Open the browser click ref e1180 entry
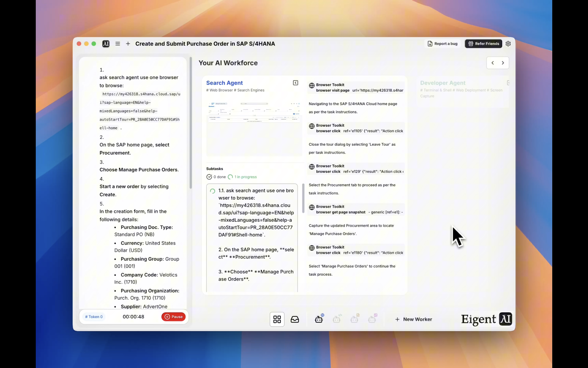 [x=356, y=250]
